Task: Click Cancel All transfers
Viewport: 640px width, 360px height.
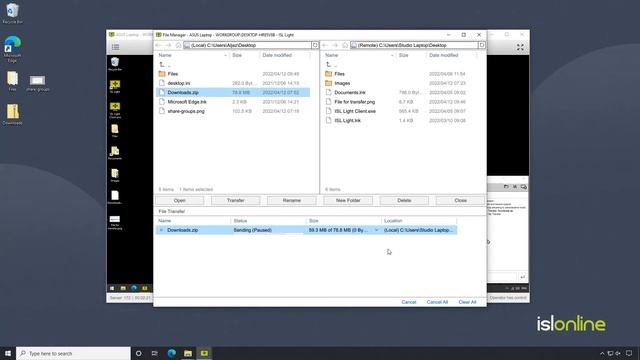Action: [437, 302]
